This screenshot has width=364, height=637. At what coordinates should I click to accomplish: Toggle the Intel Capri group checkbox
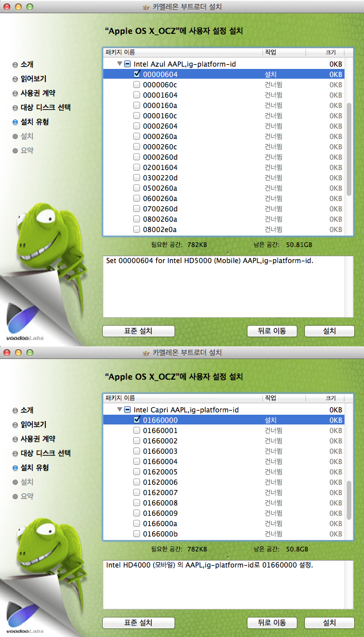pos(127,410)
